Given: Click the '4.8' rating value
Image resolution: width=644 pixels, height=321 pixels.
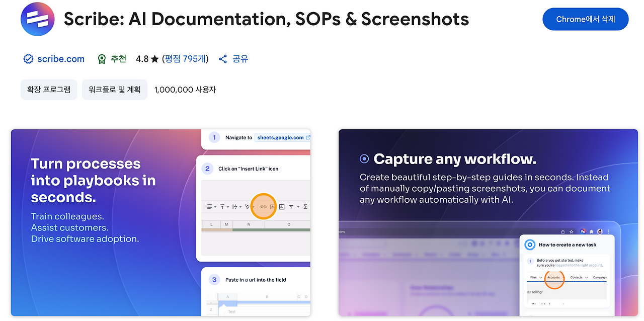Looking at the screenshot, I should (x=142, y=59).
